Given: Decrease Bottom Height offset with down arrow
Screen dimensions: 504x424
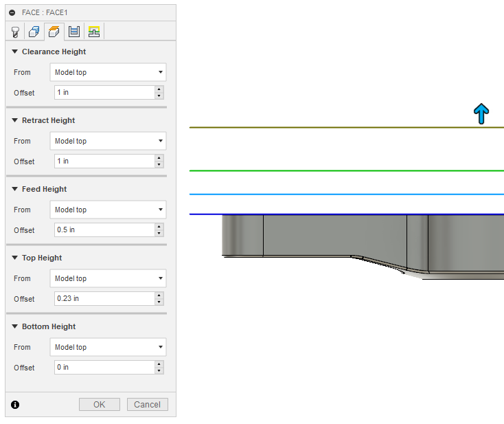Looking at the screenshot, I should (159, 370).
